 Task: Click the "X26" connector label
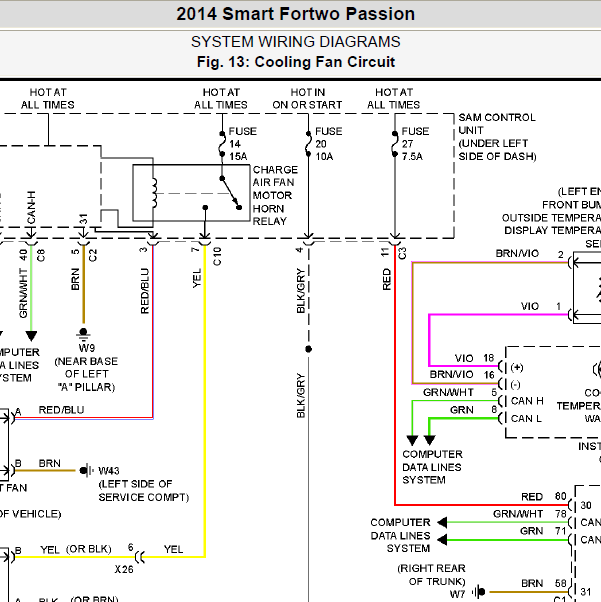(x=124, y=569)
